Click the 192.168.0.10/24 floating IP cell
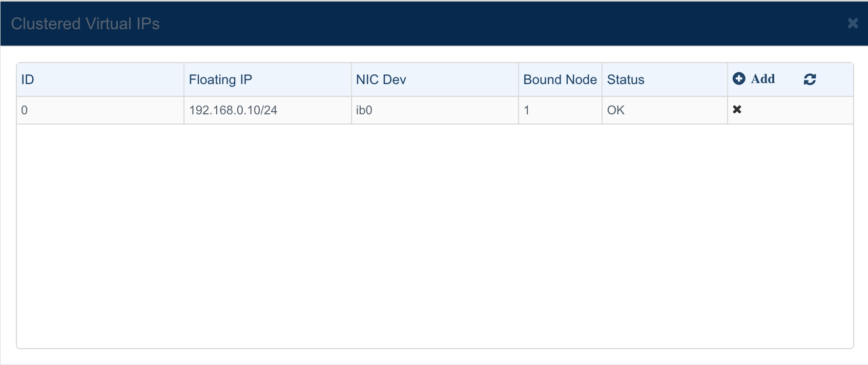 233,110
